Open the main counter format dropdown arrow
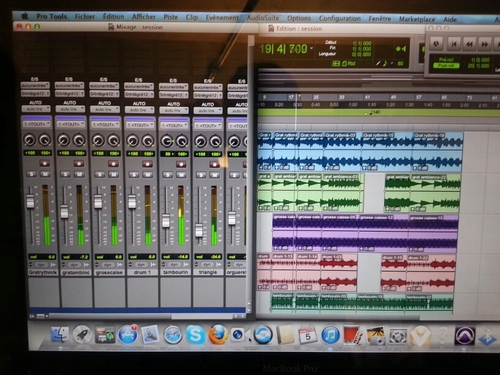Screen dimensions: 500x375 click(312, 49)
